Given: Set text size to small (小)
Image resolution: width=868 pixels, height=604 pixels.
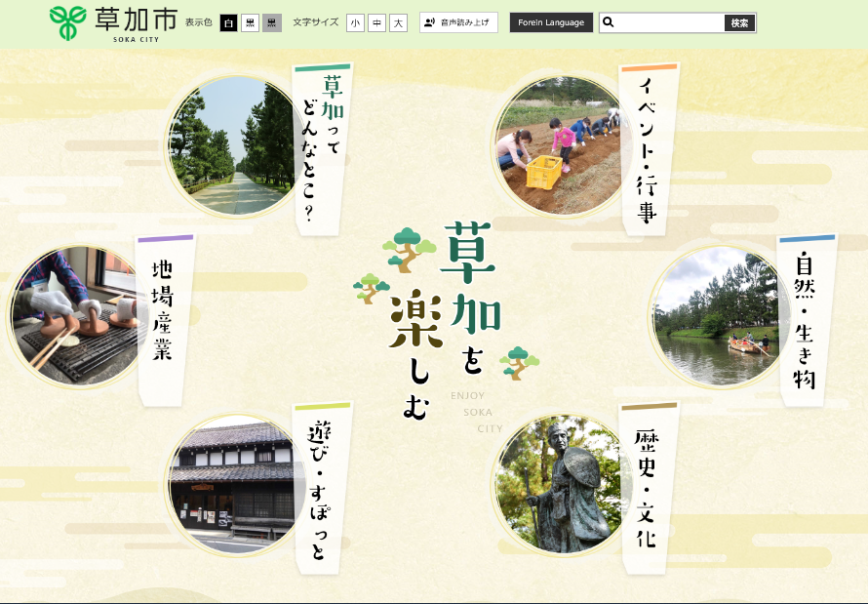Looking at the screenshot, I should point(355,23).
